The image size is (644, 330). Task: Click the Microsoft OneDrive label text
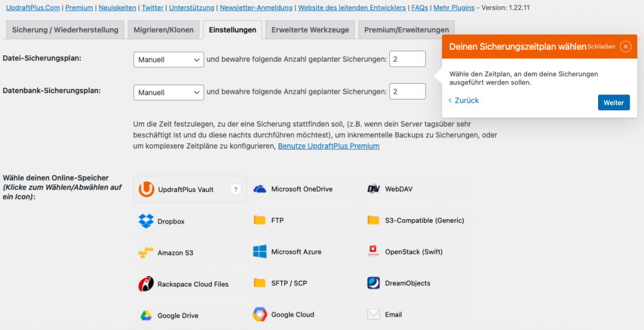[302, 190]
